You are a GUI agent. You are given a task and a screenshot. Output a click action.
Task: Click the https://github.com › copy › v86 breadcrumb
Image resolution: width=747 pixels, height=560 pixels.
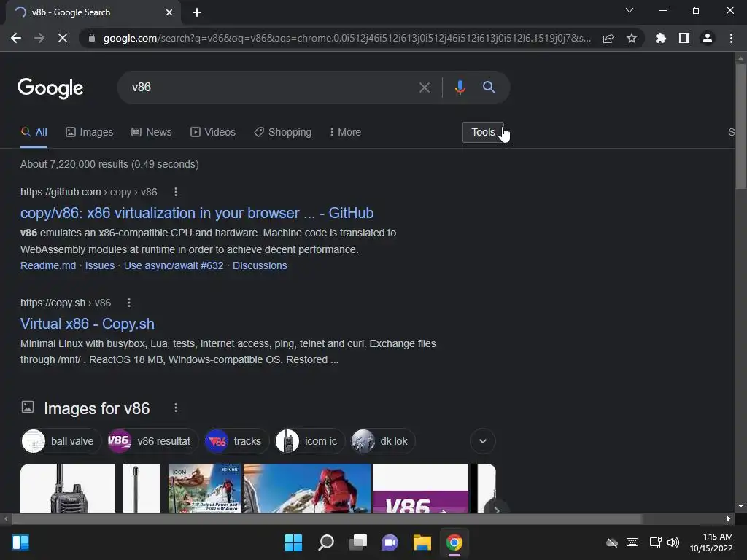(x=88, y=192)
